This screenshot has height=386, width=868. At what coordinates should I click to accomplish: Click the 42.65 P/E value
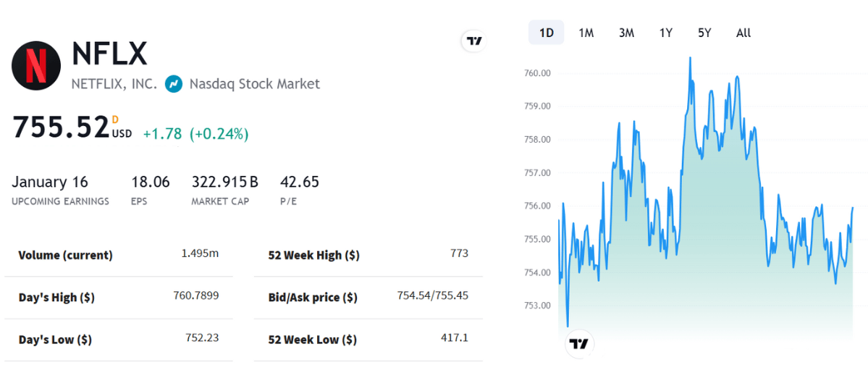pos(300,182)
